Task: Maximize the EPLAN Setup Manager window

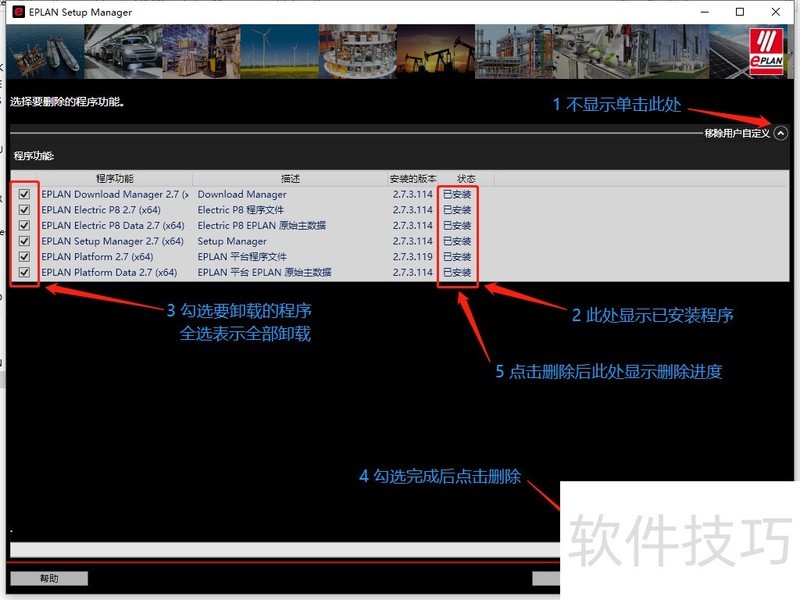Action: [740, 12]
